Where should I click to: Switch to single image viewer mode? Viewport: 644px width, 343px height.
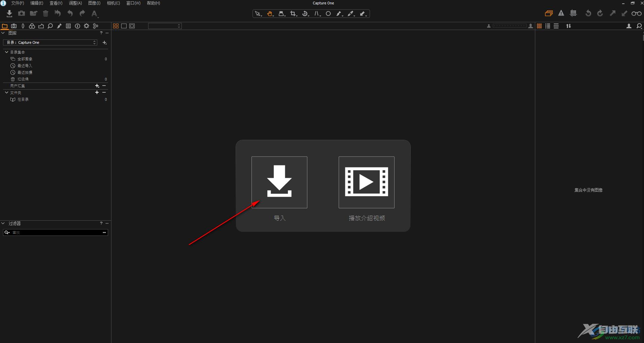(x=124, y=26)
